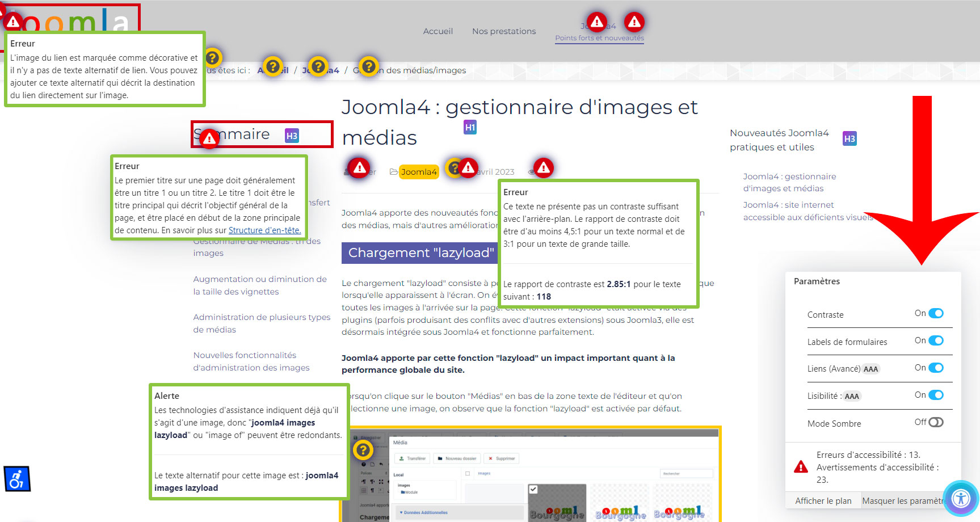Click the 'Chargement "lazyload"' heading
The image size is (980, 522).
coord(420,253)
